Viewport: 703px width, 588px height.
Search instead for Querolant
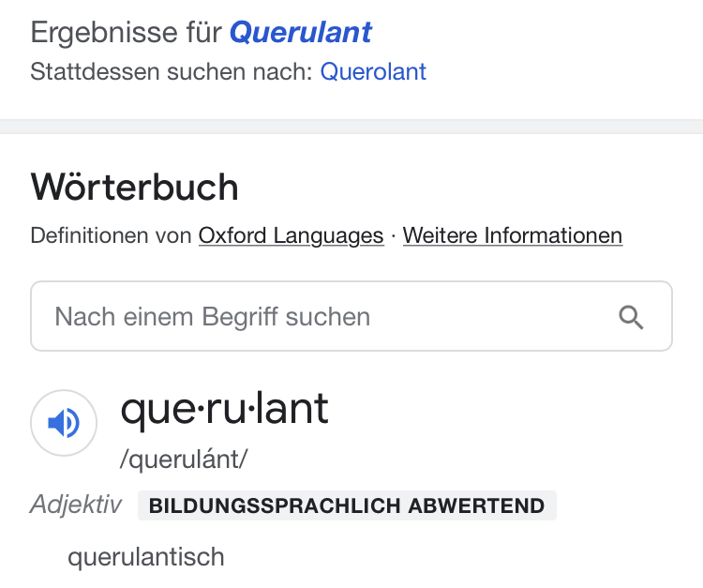pos(373,71)
